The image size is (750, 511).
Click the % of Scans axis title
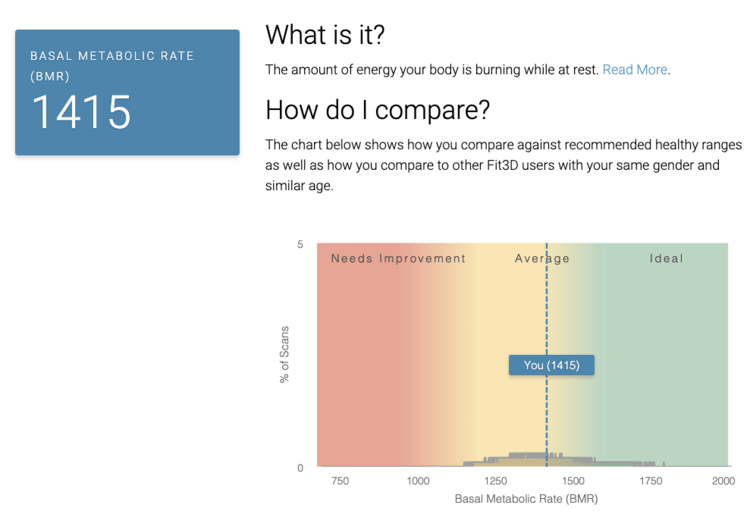pyautogui.click(x=285, y=355)
